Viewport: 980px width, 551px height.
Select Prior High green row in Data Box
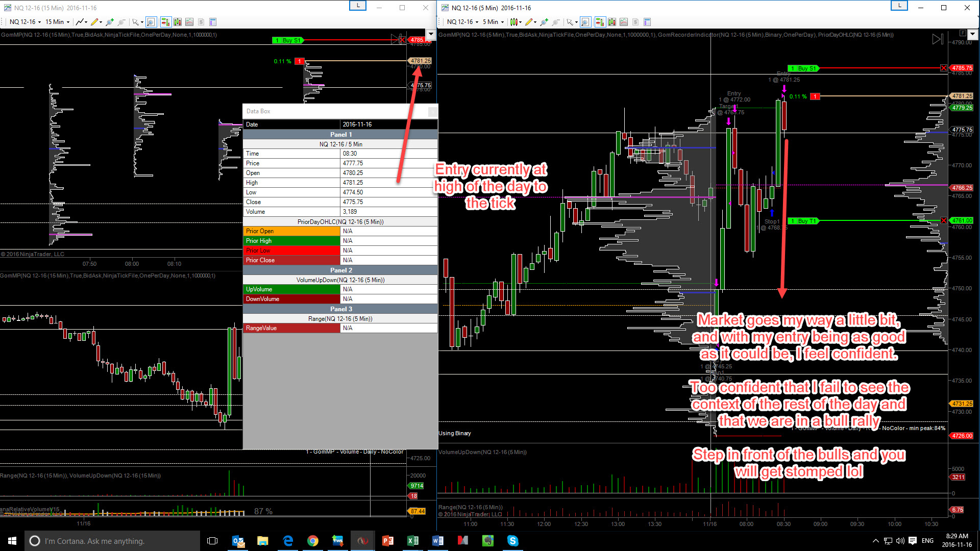(x=340, y=241)
